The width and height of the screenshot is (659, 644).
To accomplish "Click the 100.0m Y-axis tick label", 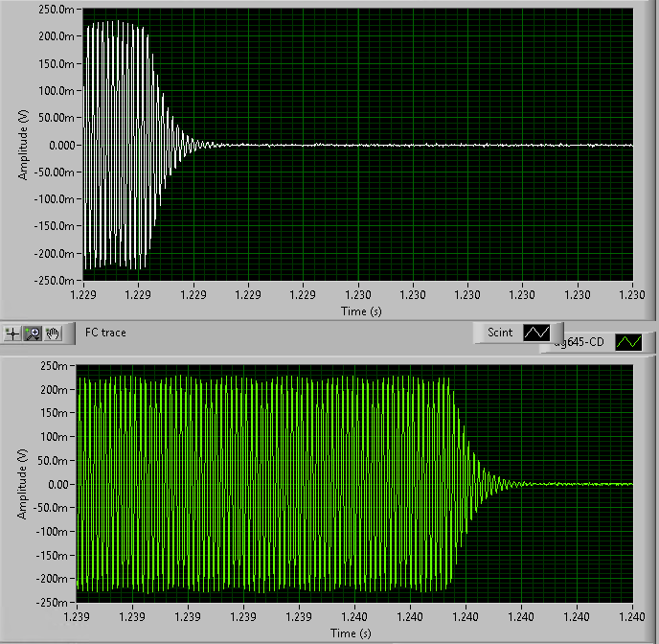I will [56, 91].
